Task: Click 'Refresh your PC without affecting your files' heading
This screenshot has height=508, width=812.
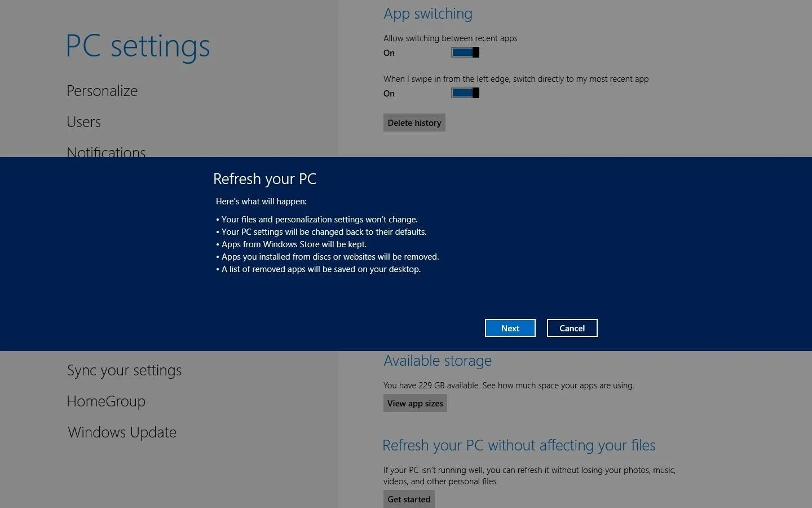Action: pos(519,445)
